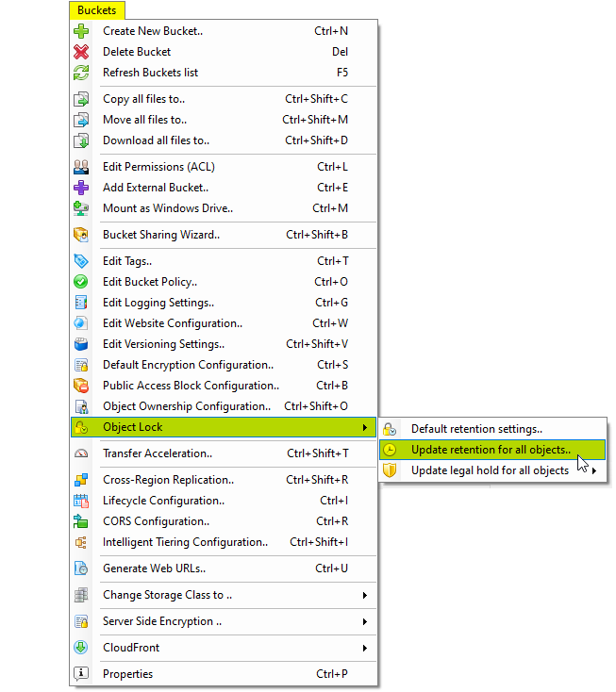Open Edit Bucket Policy.. entry
This screenshot has width=616, height=692.
click(x=224, y=282)
